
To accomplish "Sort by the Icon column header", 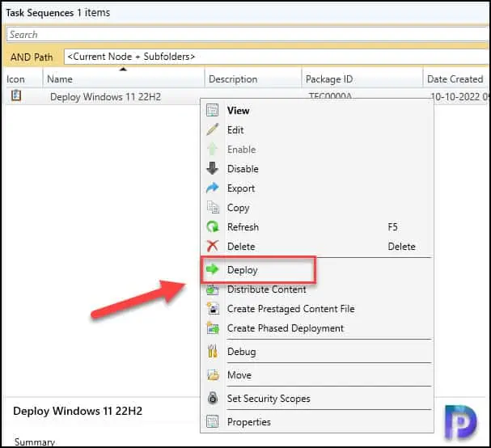I will pos(23,79).
